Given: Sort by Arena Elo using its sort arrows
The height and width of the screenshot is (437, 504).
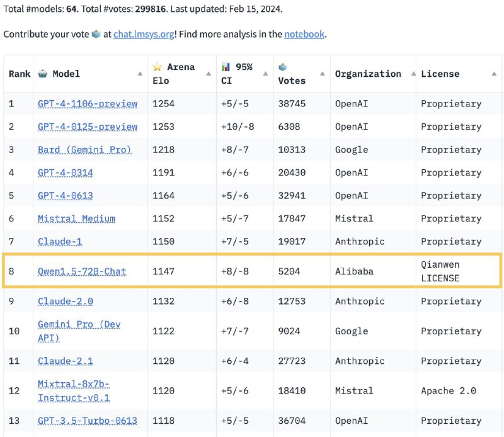Looking at the screenshot, I should 209,74.
